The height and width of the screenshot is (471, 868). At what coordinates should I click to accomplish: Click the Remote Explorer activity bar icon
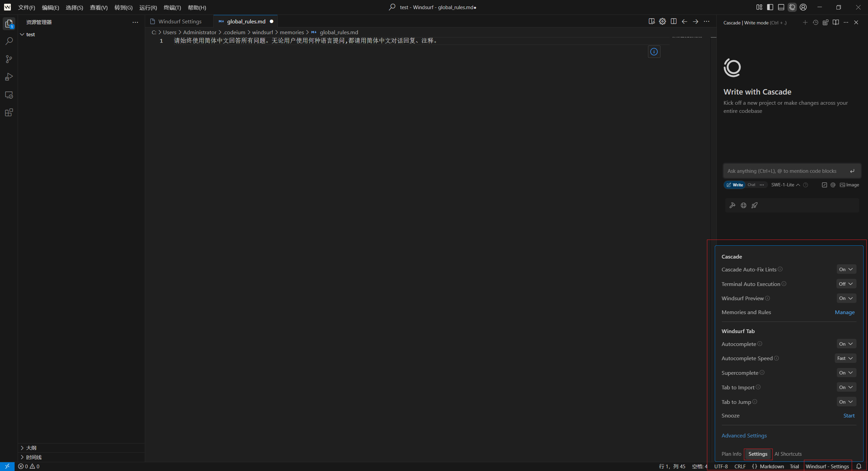[x=9, y=95]
